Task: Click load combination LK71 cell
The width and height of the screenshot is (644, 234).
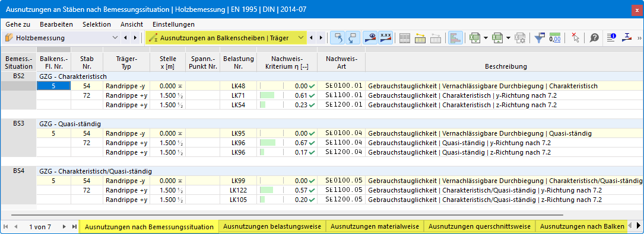Action: (238, 95)
